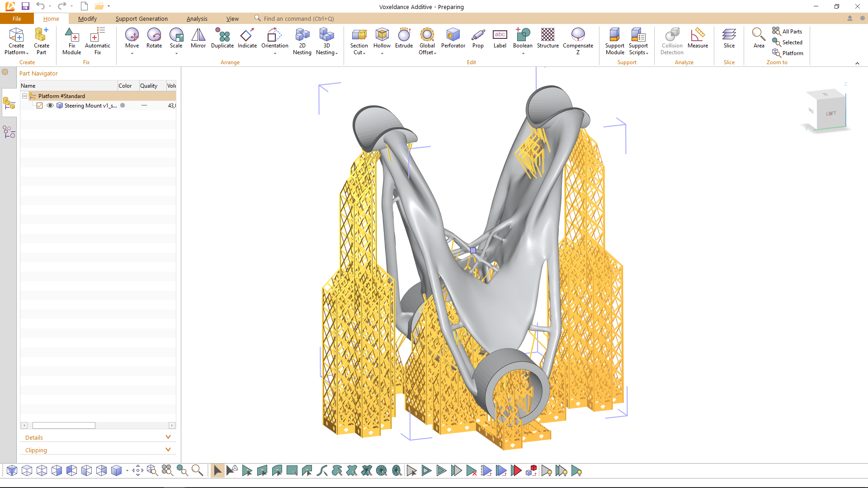Uncheck the Steering Mount part checkbox
Screen dimensions: 868x488
40,106
